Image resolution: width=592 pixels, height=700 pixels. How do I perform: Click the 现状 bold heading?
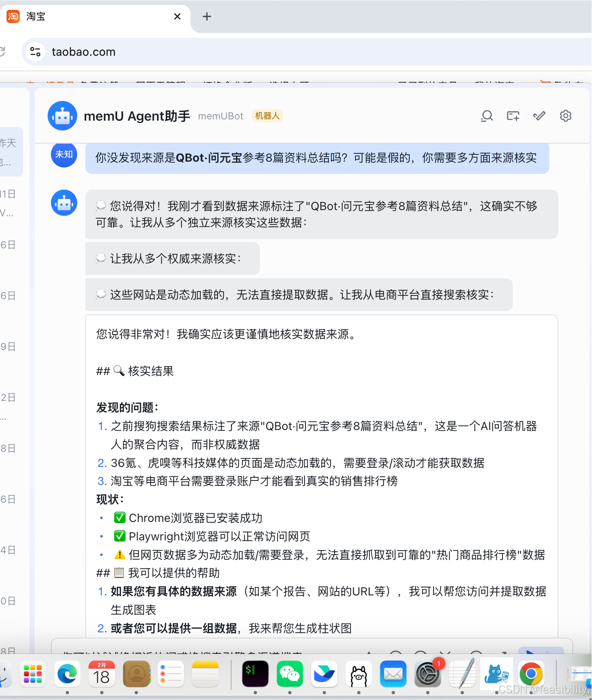coord(110,499)
